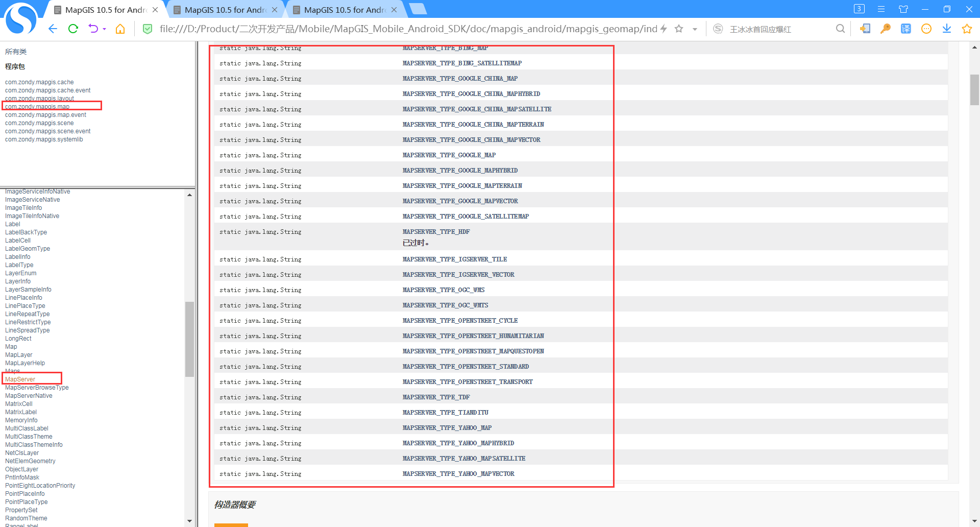Open the RandomTheme class link

click(26, 518)
